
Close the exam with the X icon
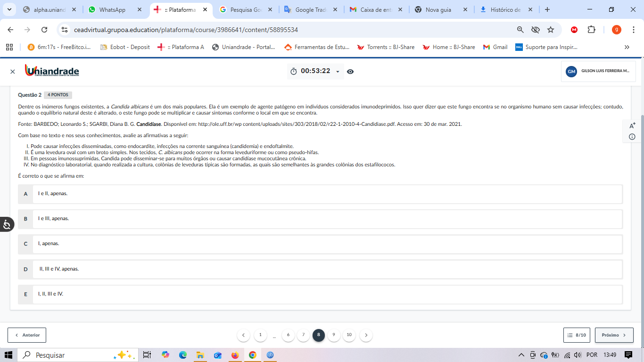pyautogui.click(x=13, y=72)
